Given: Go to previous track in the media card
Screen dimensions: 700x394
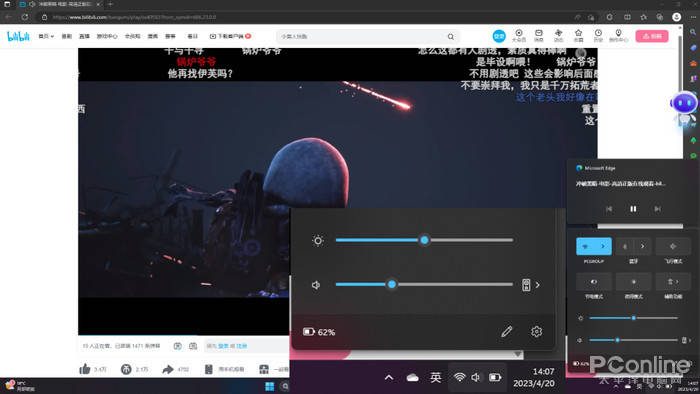Looking at the screenshot, I should [609, 209].
